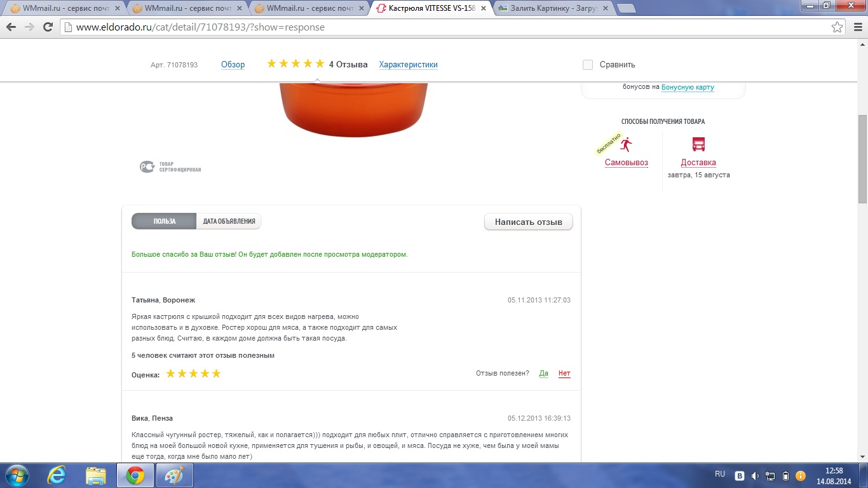Mark Татьяна's review helpful with Да
868x488 pixels.
(x=544, y=374)
